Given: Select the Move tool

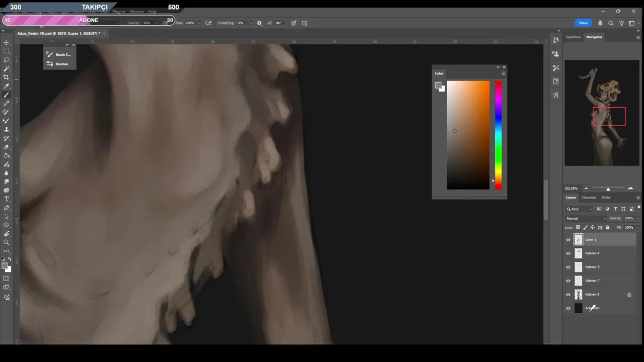Looking at the screenshot, I should pos(7,43).
